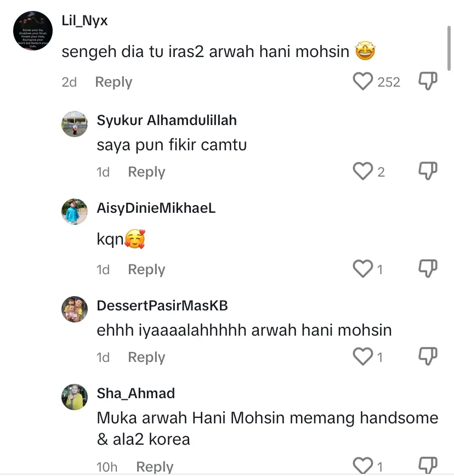Viewport: 454px width, 476px height.
Task: Dislike Lil_Nyx's comment
Action: click(428, 81)
